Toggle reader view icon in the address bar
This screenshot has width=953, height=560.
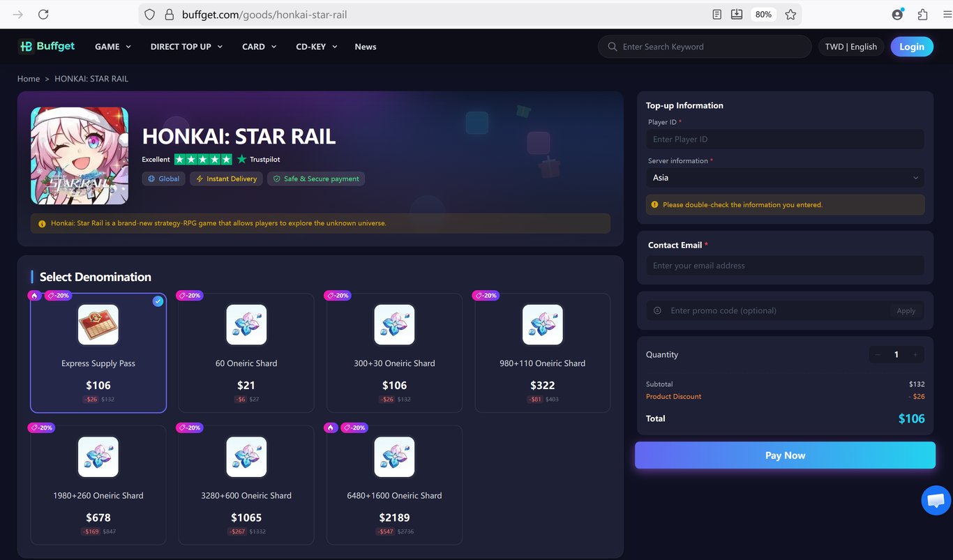coord(716,15)
